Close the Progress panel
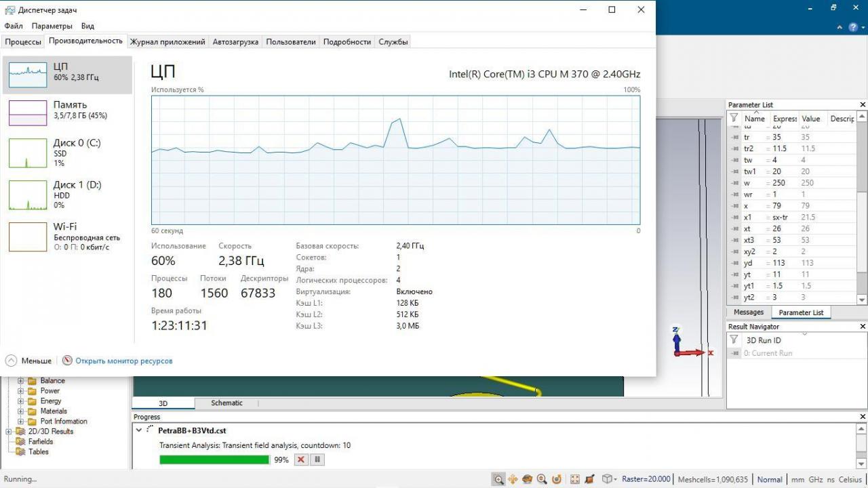868x488 pixels. click(863, 417)
